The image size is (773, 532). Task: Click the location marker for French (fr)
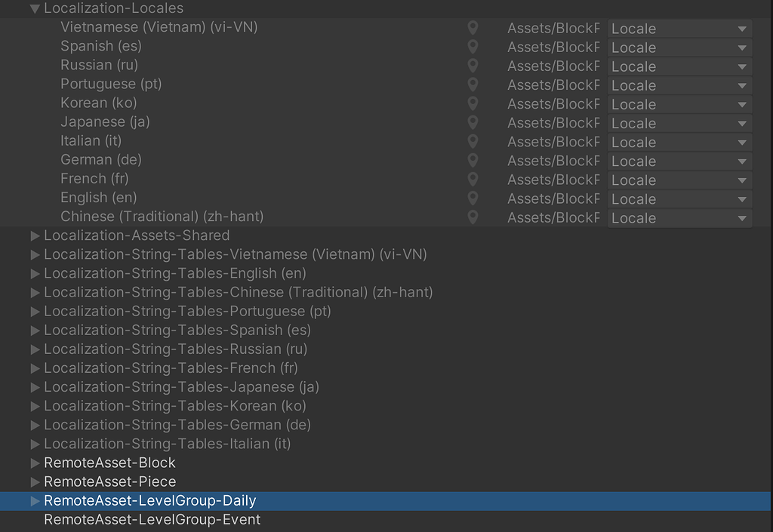473,179
